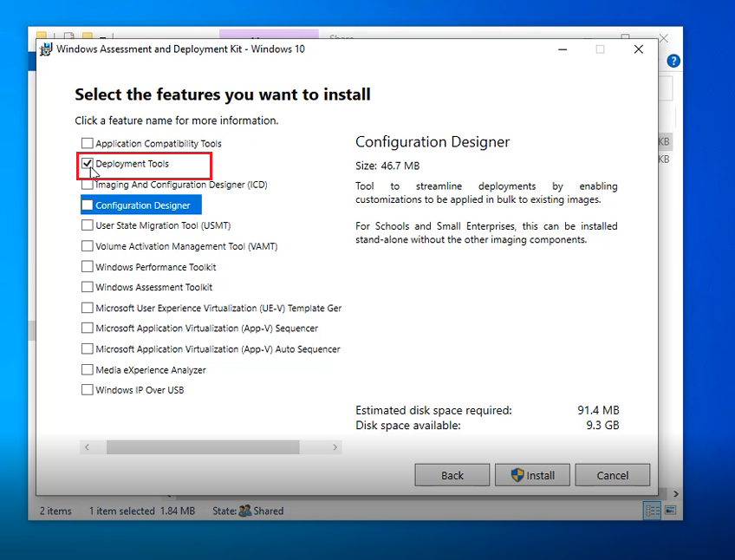This screenshot has height=560, width=735.
Task: Click the highlighted Configuration Designer label
Action: (143, 205)
